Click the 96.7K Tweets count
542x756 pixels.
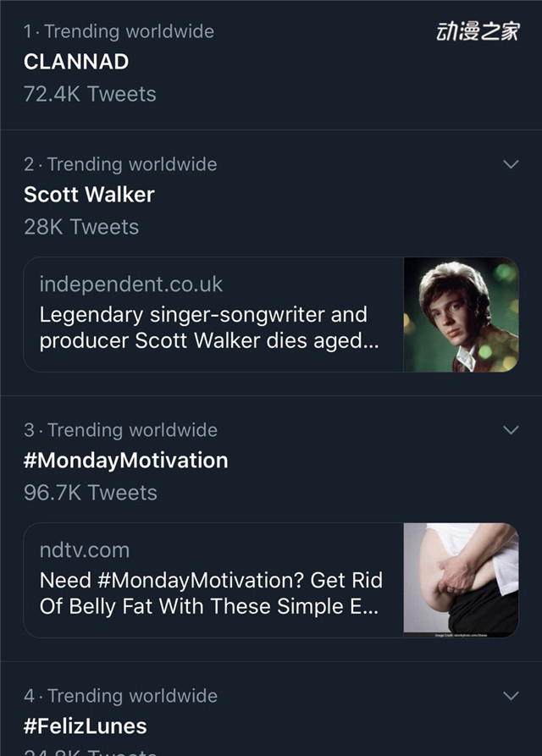(91, 493)
